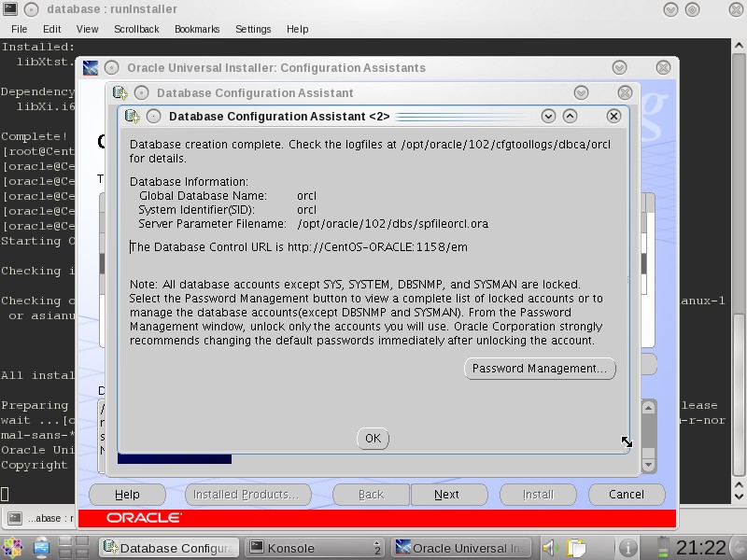
Task: Toggle sticky circle button on Database Configuration Assistant <2>
Action: [x=153, y=116]
